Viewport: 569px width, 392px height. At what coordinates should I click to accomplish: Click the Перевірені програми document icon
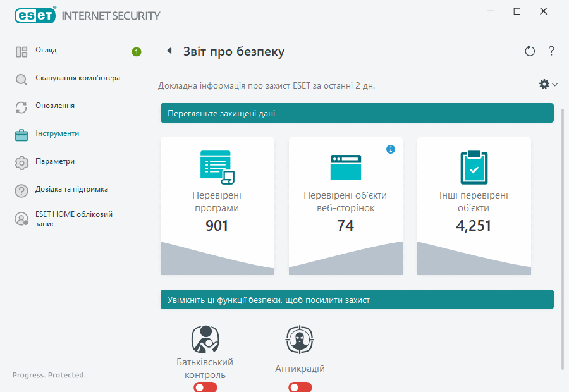(x=217, y=166)
